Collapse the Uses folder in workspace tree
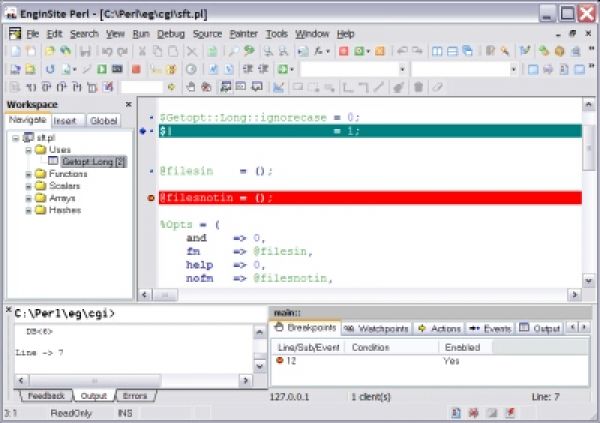 [28, 149]
